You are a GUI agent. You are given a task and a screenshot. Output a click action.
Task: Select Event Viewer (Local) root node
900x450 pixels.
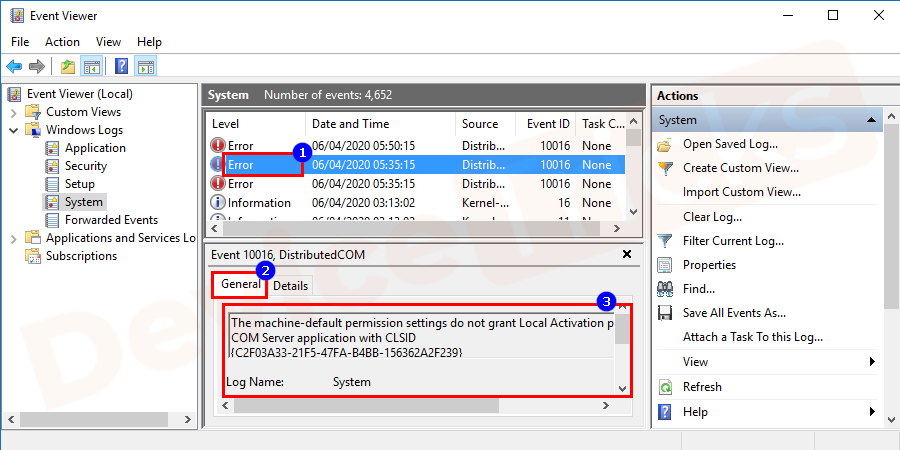pyautogui.click(x=80, y=94)
